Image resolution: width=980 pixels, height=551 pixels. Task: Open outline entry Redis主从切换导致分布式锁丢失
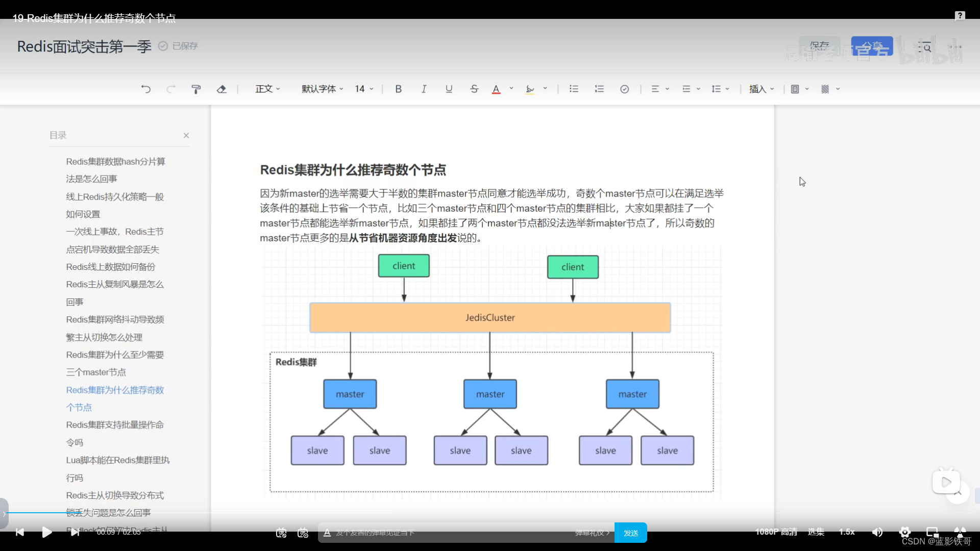[115, 504]
